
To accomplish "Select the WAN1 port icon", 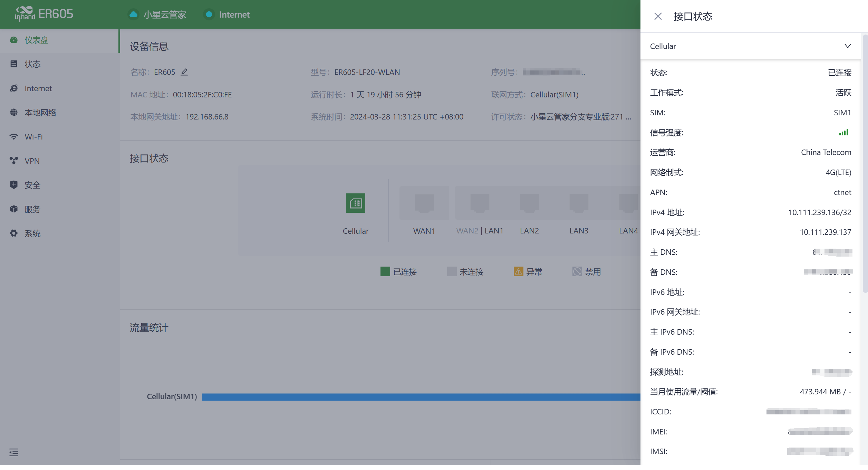I will point(424,203).
